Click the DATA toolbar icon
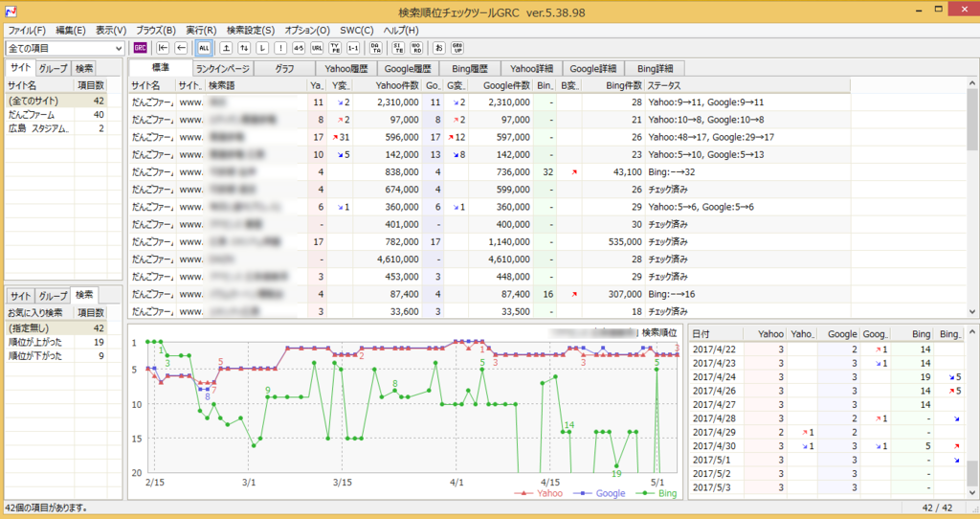 click(x=375, y=48)
